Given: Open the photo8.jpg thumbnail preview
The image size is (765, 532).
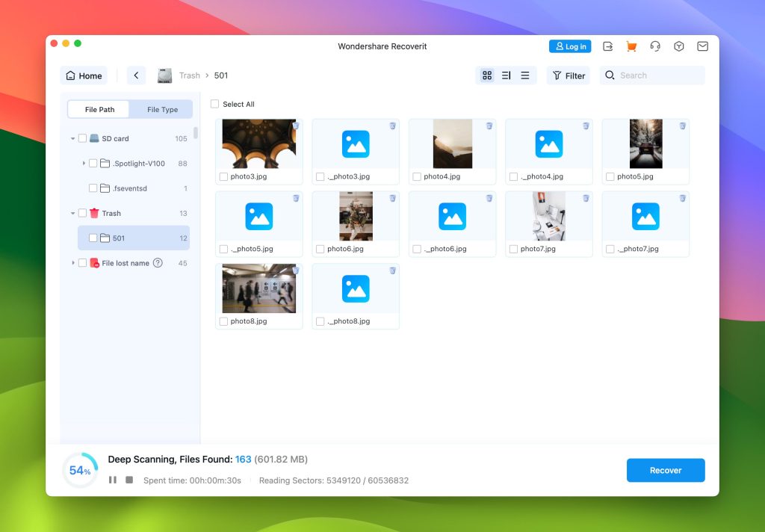Looking at the screenshot, I should [x=258, y=289].
